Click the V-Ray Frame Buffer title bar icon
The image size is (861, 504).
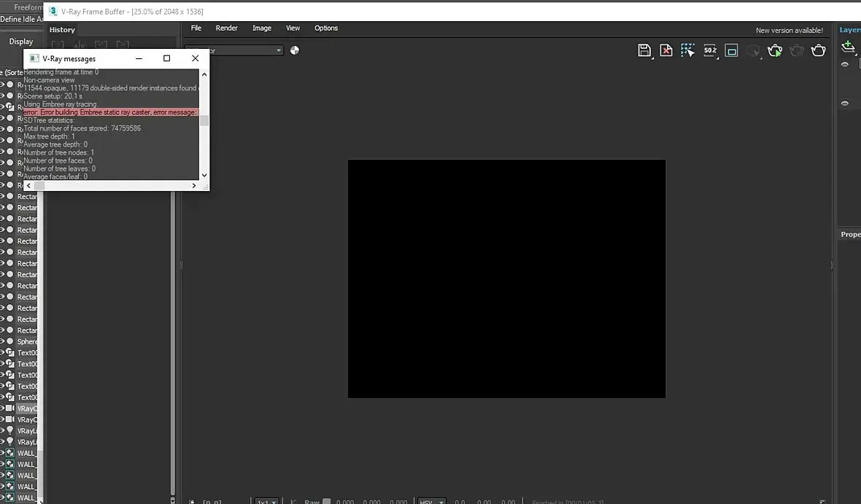pos(53,11)
